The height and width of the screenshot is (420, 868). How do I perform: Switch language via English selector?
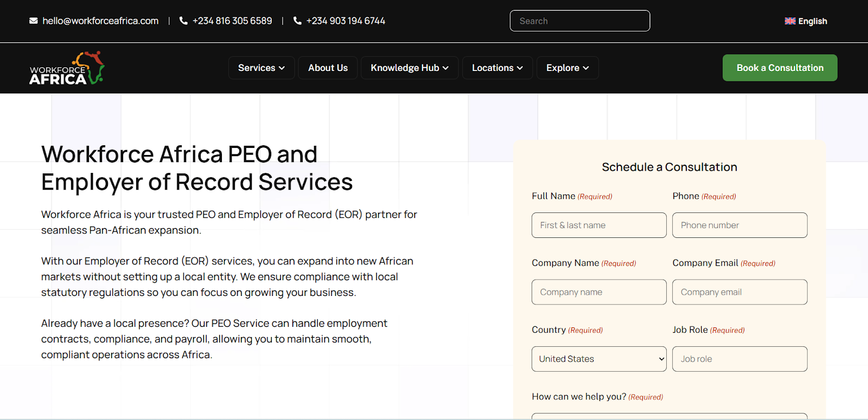pyautogui.click(x=806, y=21)
